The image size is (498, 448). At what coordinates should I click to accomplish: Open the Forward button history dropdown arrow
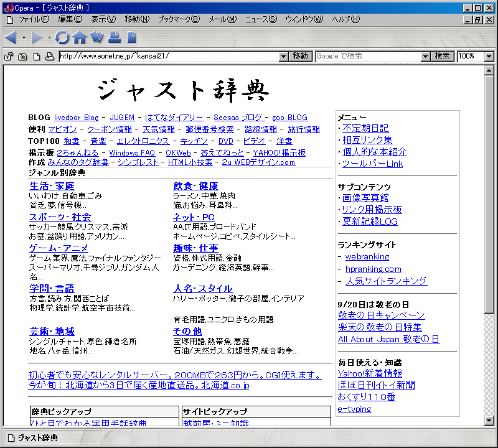click(x=49, y=38)
